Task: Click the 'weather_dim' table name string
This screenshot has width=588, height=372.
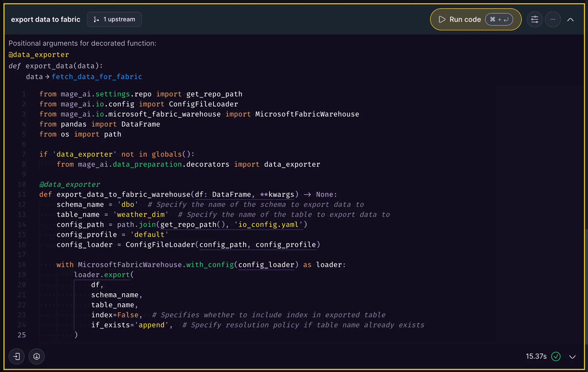Action: pos(141,214)
